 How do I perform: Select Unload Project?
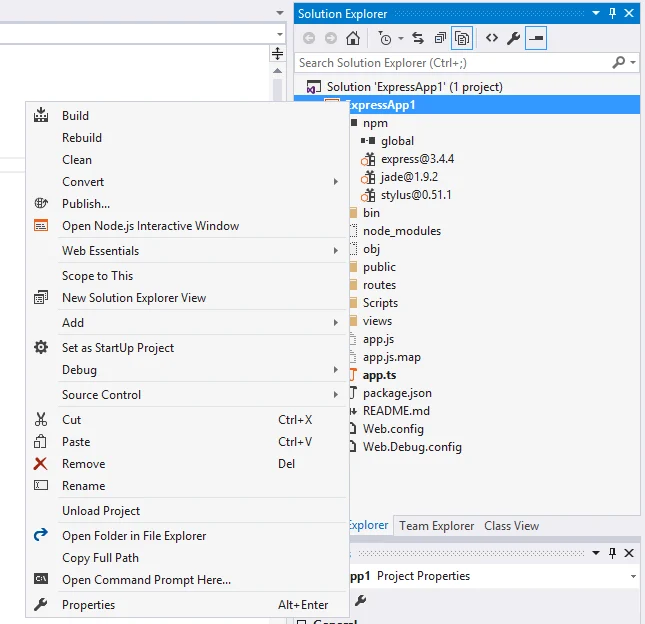tap(187, 511)
